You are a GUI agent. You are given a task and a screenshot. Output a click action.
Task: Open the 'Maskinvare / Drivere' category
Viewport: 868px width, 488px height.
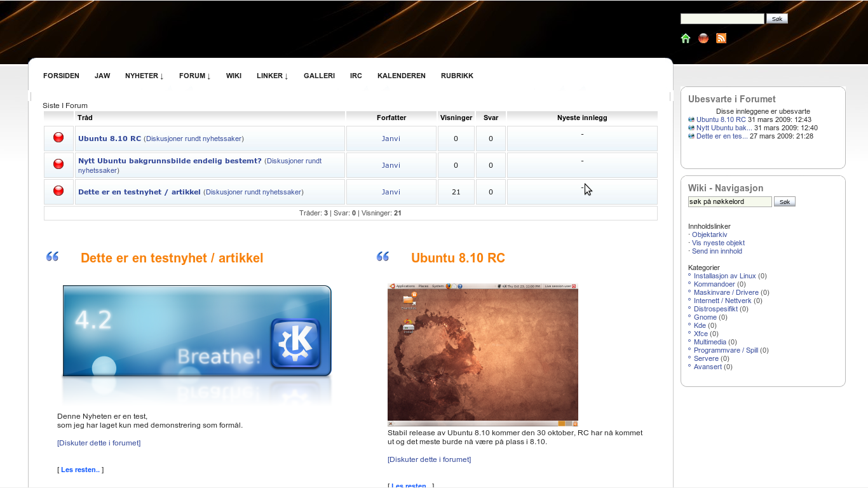pyautogui.click(x=726, y=292)
